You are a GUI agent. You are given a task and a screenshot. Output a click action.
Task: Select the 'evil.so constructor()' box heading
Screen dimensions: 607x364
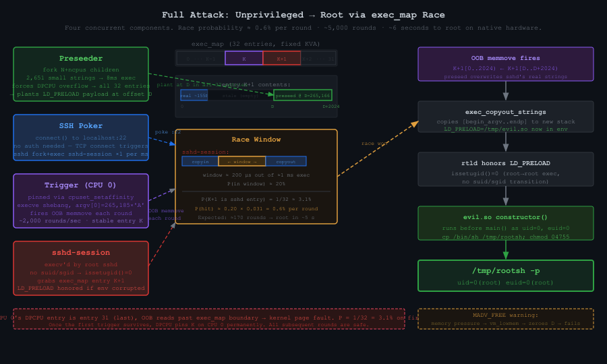click(x=506, y=218)
